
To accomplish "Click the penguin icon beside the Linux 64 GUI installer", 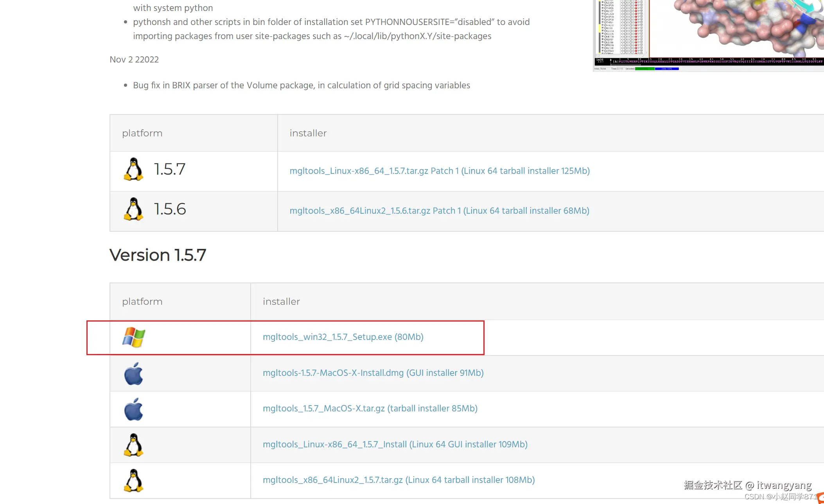I will tap(133, 445).
